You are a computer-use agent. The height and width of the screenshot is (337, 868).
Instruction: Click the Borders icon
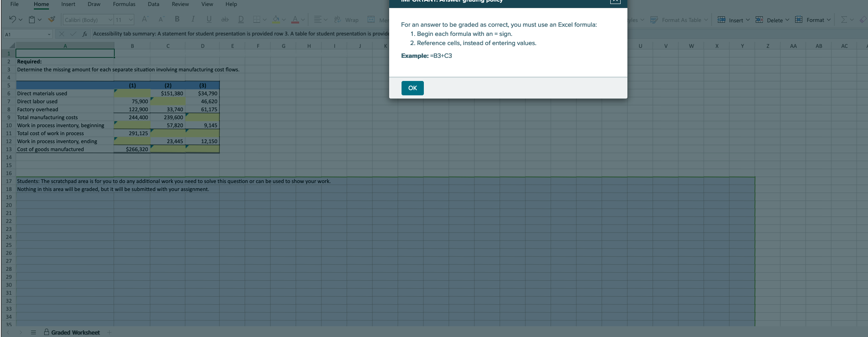tap(257, 20)
